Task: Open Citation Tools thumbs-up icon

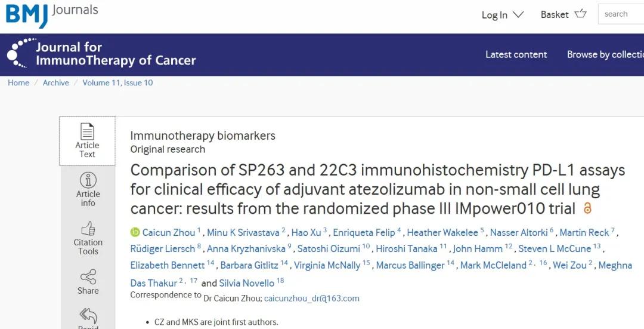Action: pyautogui.click(x=88, y=229)
